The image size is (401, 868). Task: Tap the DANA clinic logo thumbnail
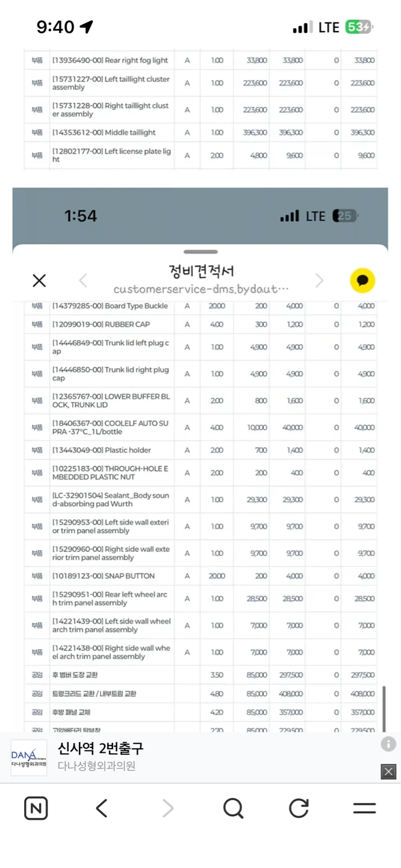[x=29, y=758]
